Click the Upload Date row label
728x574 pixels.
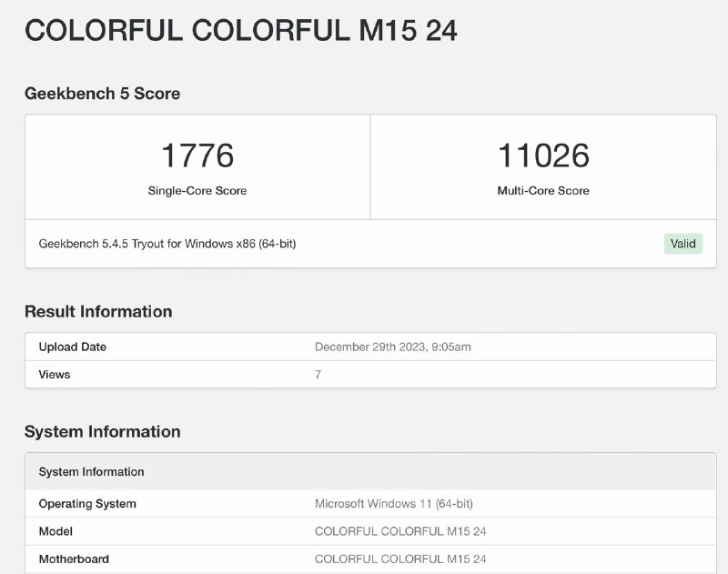click(x=73, y=347)
